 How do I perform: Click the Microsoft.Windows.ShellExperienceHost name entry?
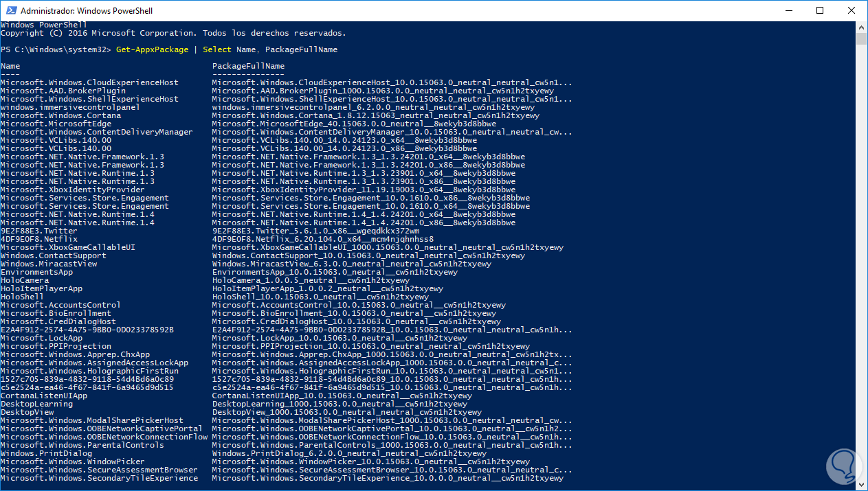pyautogui.click(x=89, y=99)
